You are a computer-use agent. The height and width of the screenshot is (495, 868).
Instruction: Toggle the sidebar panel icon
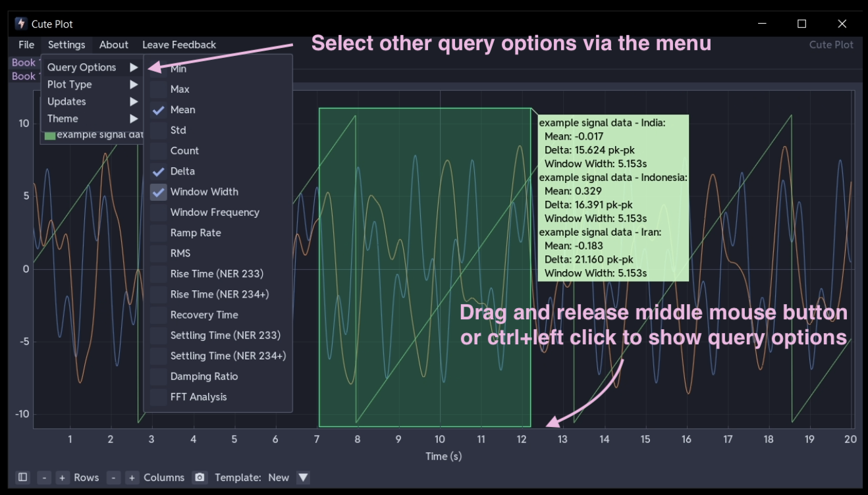[x=22, y=477]
